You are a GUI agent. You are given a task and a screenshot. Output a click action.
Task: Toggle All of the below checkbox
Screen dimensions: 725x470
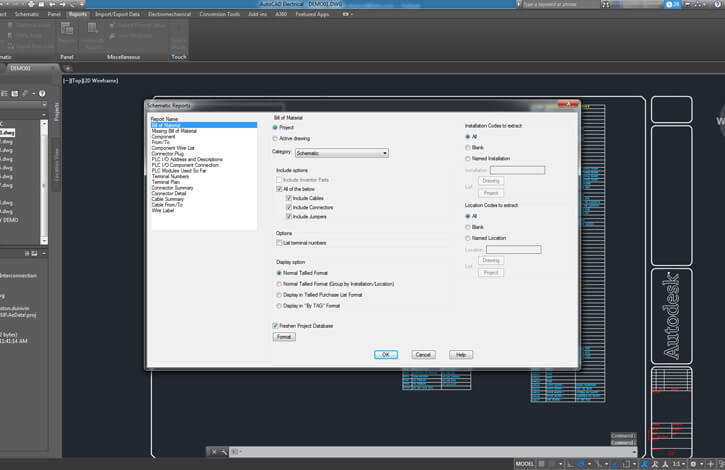[279, 189]
